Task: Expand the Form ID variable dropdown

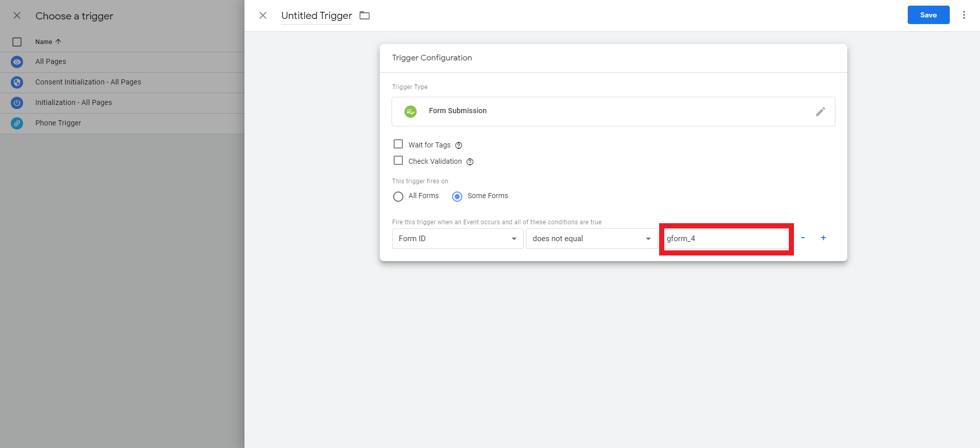Action: pos(457,239)
